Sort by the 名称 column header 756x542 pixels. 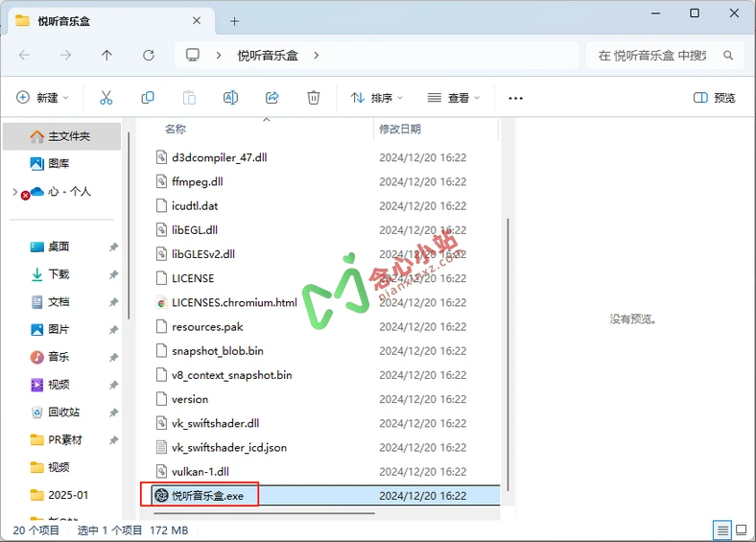pos(176,130)
